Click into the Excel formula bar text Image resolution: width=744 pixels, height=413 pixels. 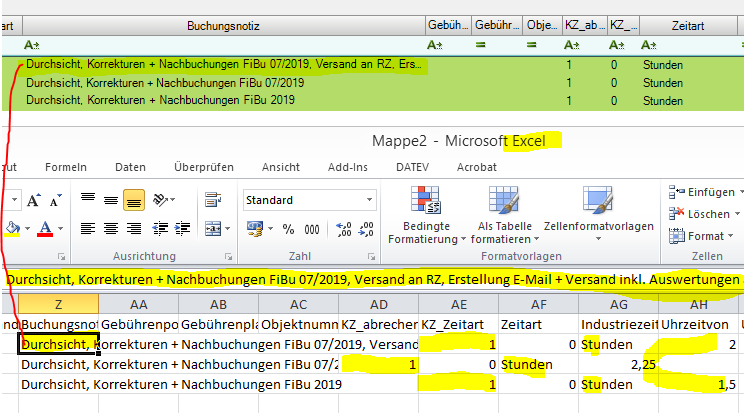coord(372,280)
